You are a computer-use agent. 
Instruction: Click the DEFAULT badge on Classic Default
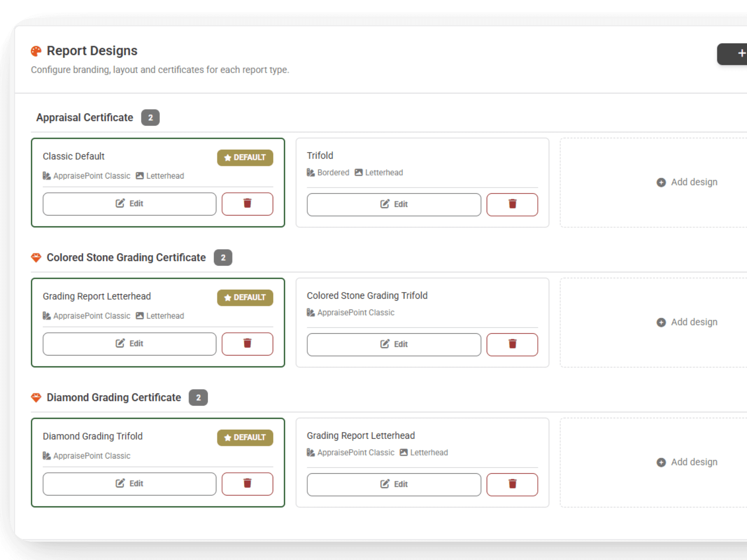pyautogui.click(x=245, y=157)
